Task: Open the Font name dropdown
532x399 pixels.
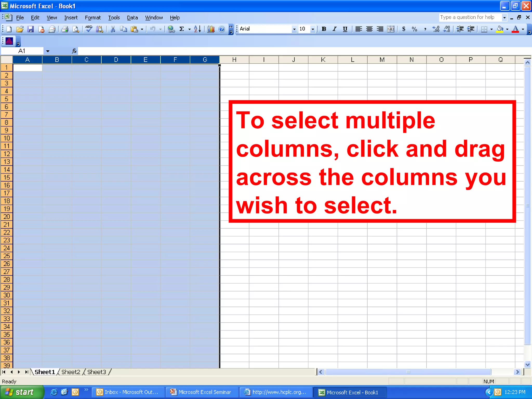Action: 294,29
